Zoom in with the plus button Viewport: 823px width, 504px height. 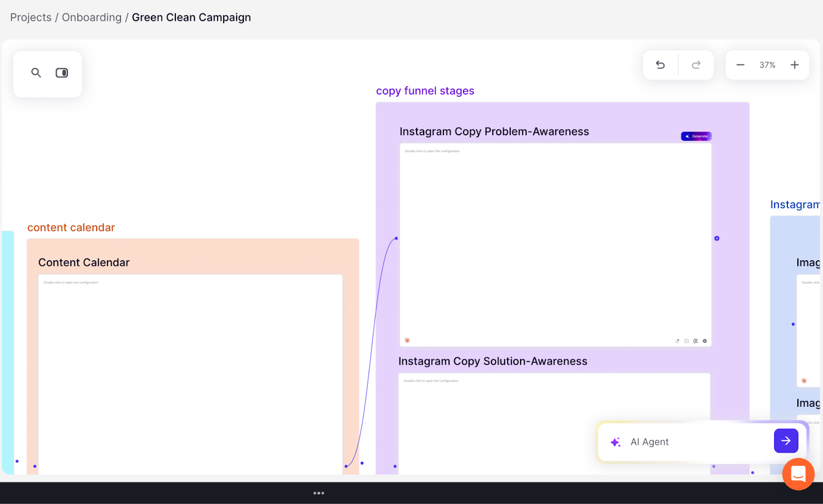tap(795, 65)
